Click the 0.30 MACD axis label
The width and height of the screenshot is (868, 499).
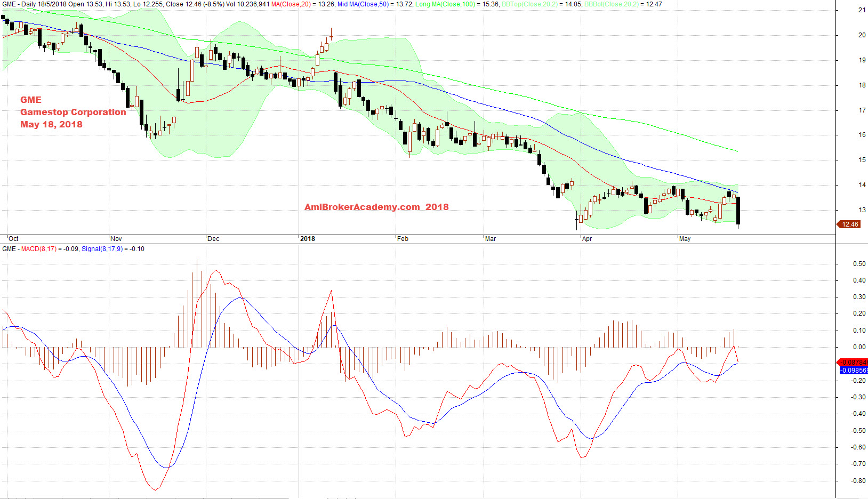859,297
